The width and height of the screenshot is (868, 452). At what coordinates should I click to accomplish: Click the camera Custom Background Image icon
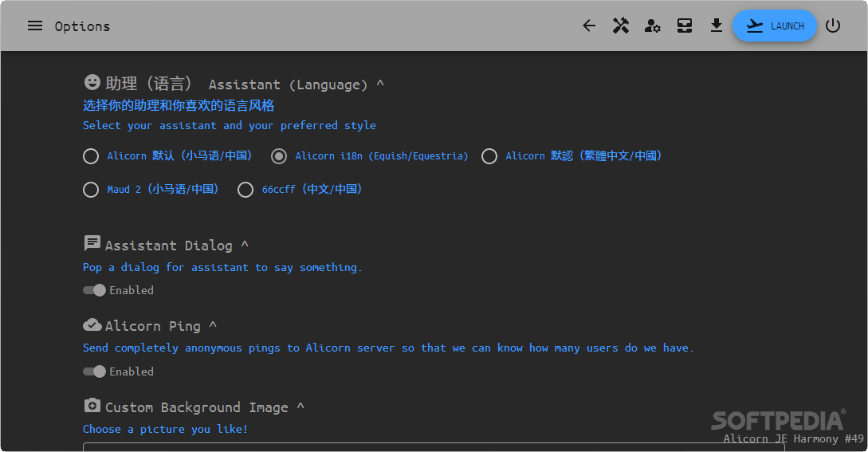pyautogui.click(x=92, y=406)
